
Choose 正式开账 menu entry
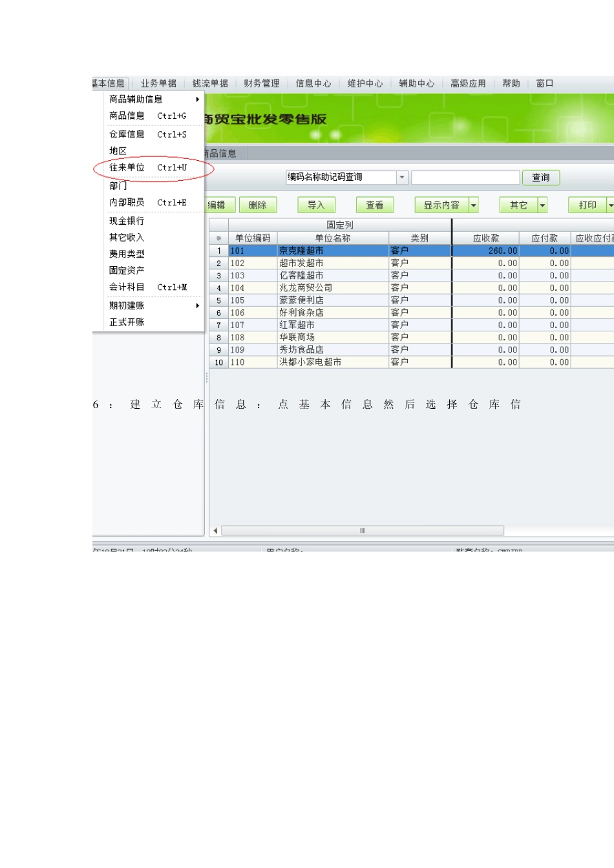[x=154, y=322]
